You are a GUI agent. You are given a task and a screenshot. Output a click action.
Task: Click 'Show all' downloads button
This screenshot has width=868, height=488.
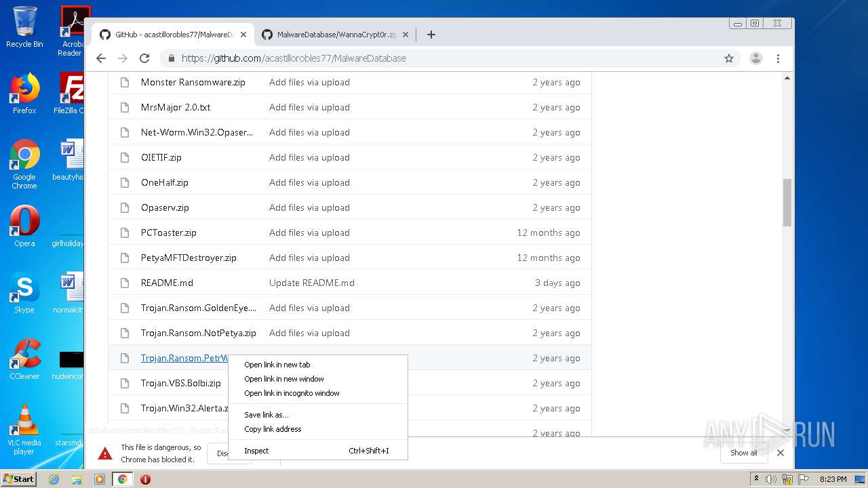743,453
